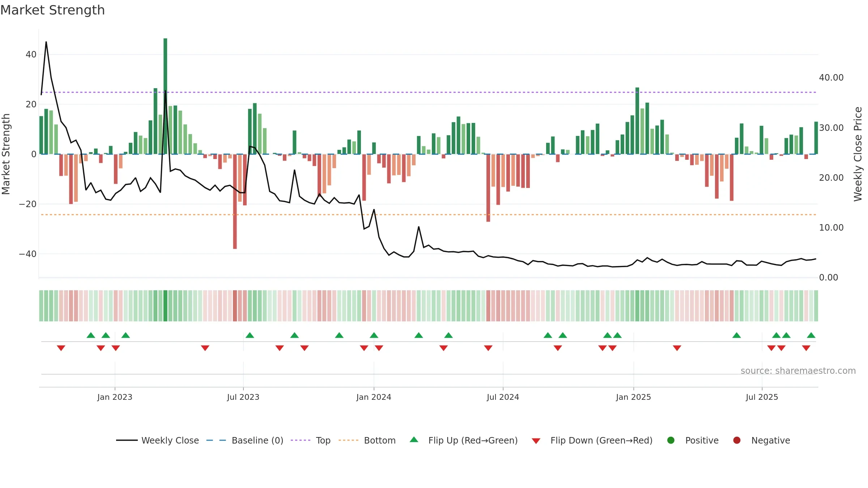Viewport: 868px width, 488px height.
Task: Click the green triangle legend icon for Flip Up
Action: coord(414,440)
